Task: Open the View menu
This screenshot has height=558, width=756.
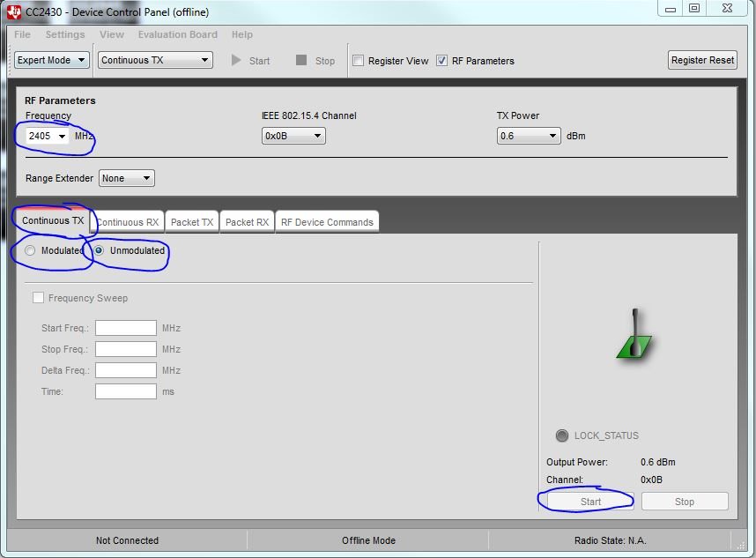Action: 112,34
